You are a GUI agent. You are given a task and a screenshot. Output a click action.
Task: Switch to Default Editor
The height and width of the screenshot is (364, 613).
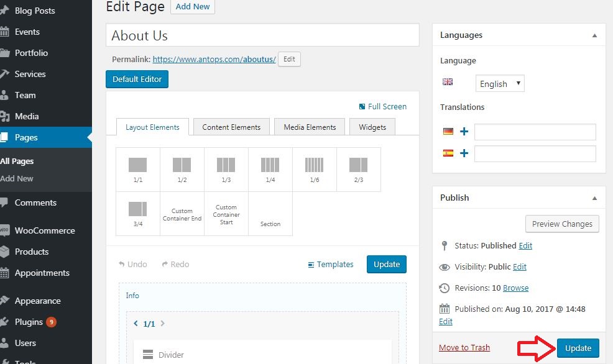(137, 79)
